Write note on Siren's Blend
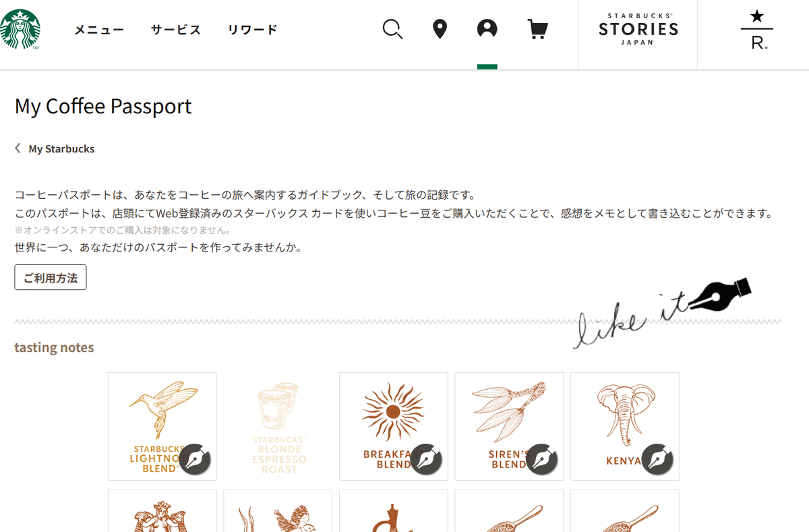Image resolution: width=809 pixels, height=532 pixels. click(541, 459)
